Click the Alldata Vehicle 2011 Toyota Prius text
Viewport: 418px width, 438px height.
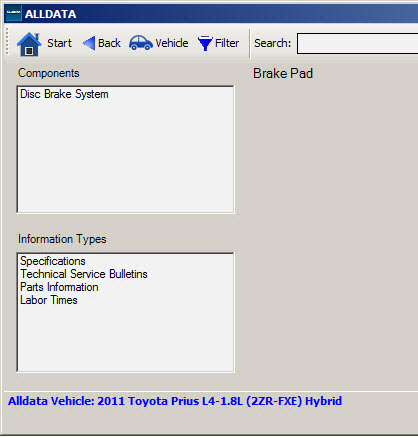[175, 401]
